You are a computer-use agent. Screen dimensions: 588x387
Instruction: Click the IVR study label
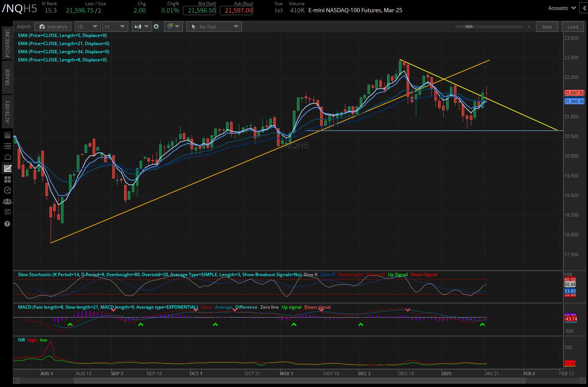21,340
